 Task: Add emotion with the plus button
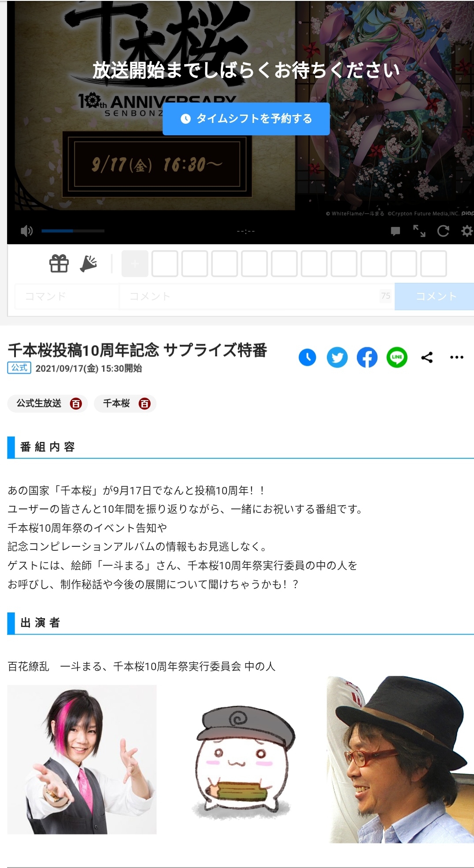[x=135, y=263]
